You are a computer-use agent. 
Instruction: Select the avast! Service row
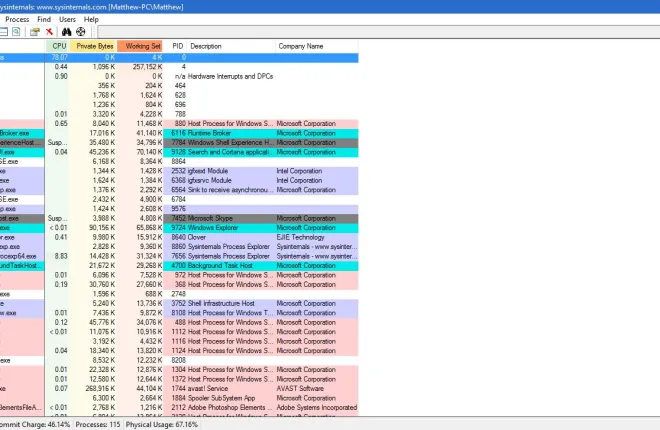click(x=179, y=389)
